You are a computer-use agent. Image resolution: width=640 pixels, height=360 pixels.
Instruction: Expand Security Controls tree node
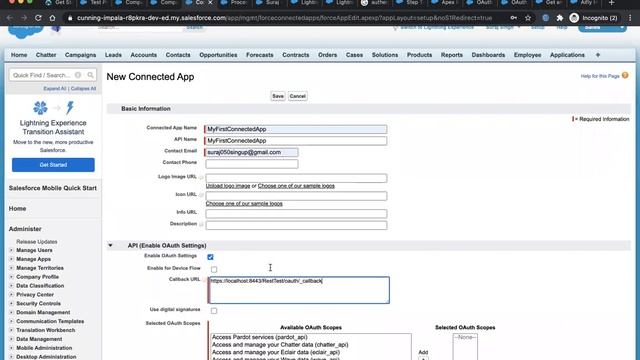[11, 304]
